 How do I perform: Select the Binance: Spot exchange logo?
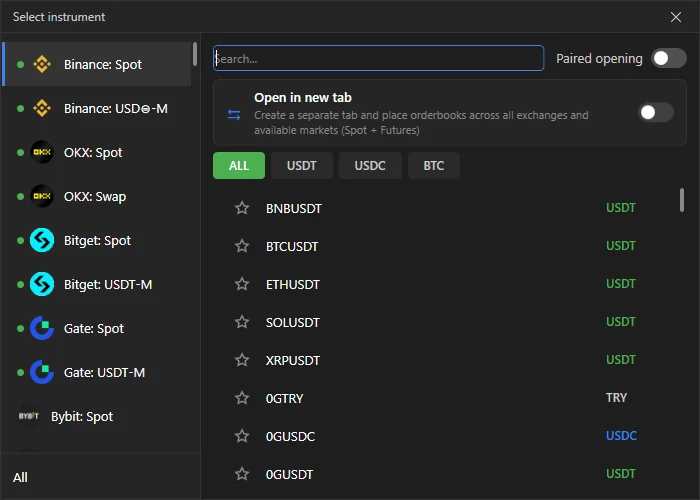[x=42, y=64]
